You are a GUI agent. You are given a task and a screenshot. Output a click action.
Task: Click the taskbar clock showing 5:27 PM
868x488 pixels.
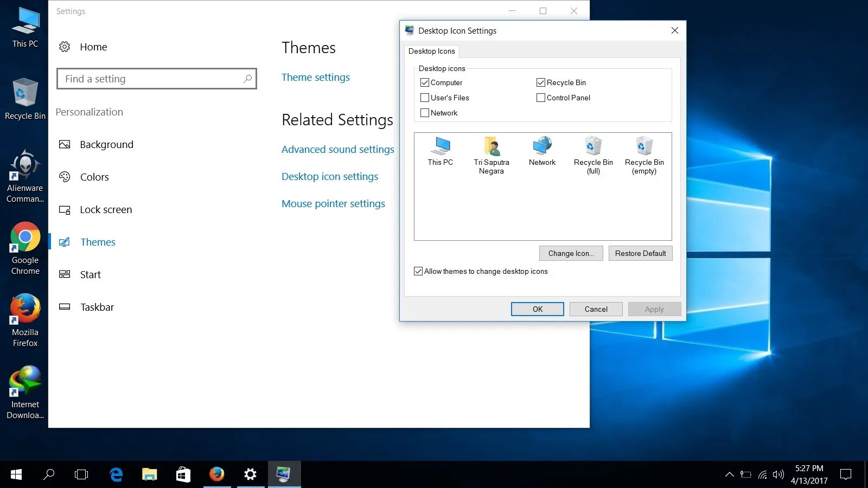point(809,474)
